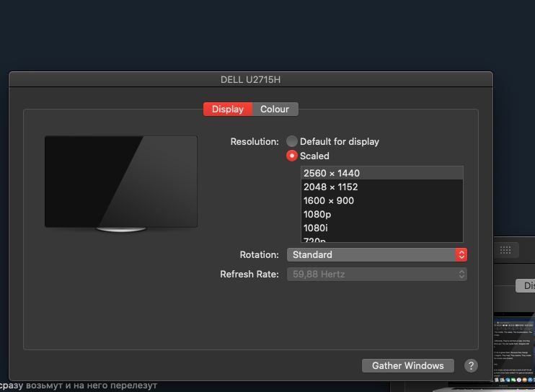Viewport: 535px width, 392px height.
Task: Open the Colour tab
Action: 275,109
